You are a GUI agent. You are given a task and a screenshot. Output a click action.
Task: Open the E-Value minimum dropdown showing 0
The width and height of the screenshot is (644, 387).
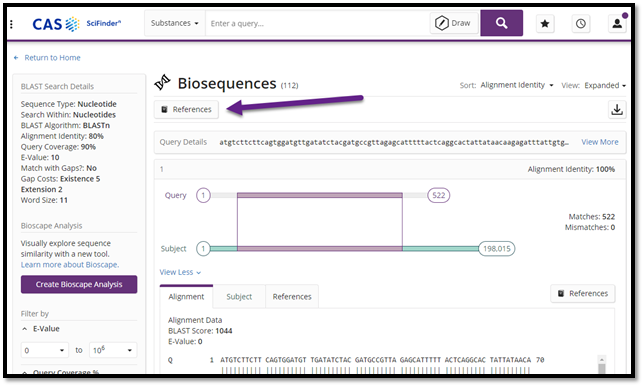44,350
